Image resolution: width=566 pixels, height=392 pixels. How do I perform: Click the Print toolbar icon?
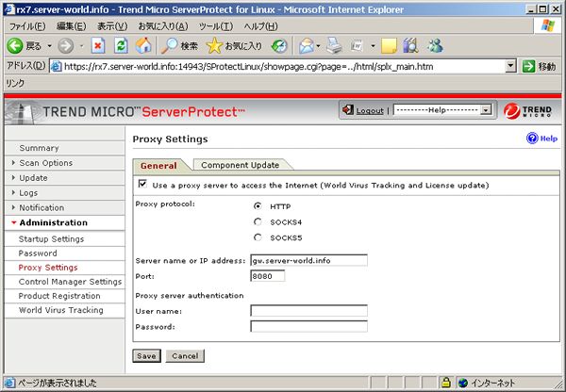click(336, 45)
